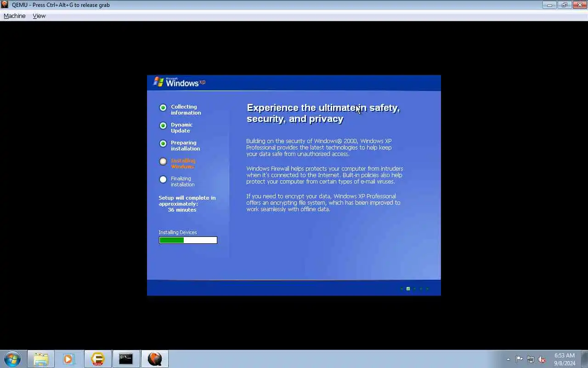The image size is (588, 368).
Task: Click the Installing Devices progress bar
Action: [x=188, y=240]
